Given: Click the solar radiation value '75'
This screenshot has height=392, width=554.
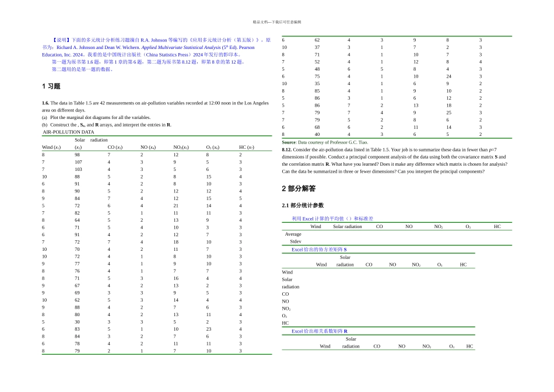Looking at the screenshot, I should pyautogui.click(x=317, y=76).
